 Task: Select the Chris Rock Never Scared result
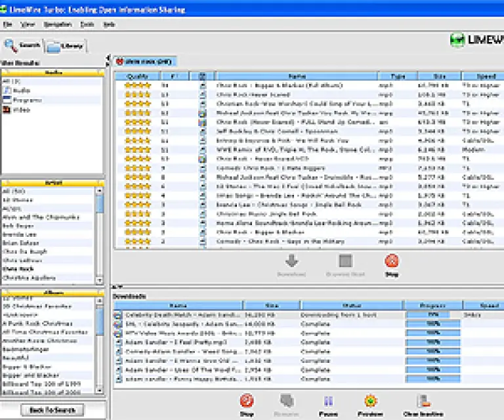point(309,94)
